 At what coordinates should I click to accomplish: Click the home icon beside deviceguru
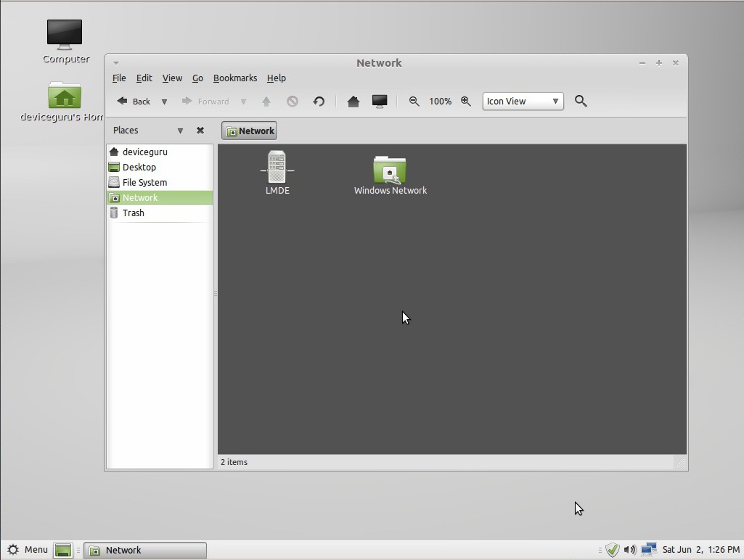[x=114, y=152]
